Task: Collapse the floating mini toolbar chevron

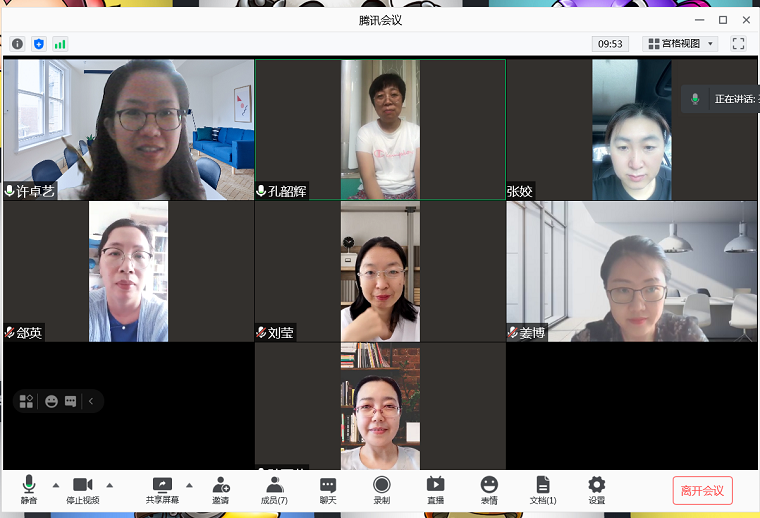Action: point(91,401)
